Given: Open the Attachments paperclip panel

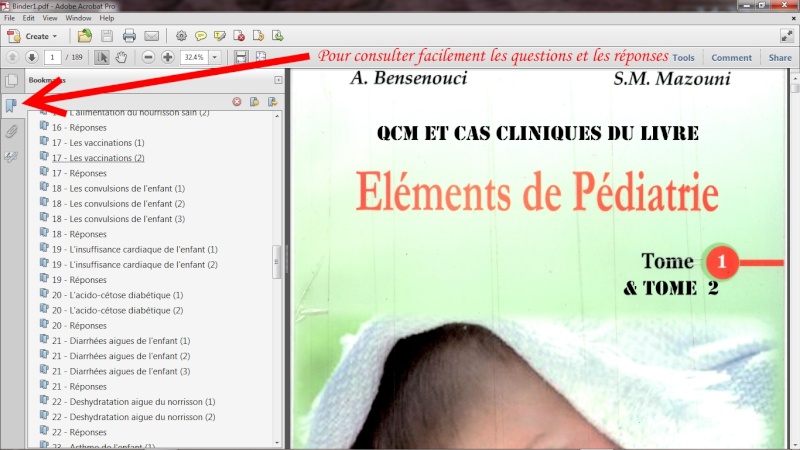Looking at the screenshot, I should [x=12, y=131].
